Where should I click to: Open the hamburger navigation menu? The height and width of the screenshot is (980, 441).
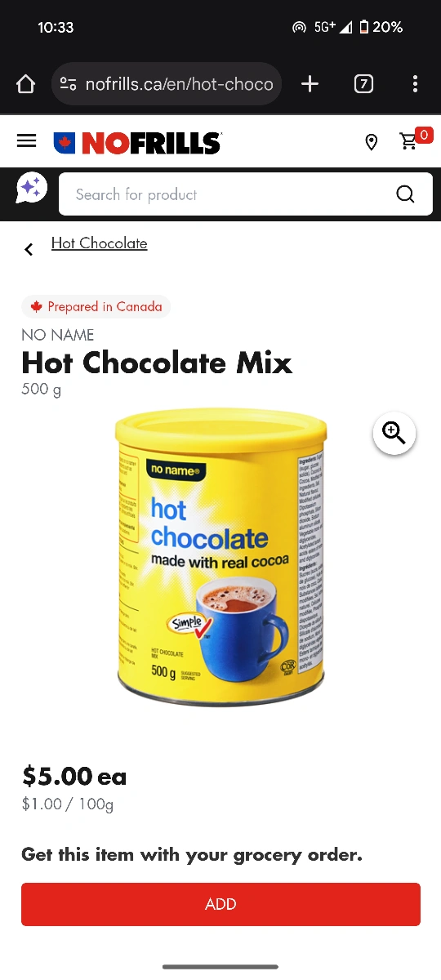[27, 141]
